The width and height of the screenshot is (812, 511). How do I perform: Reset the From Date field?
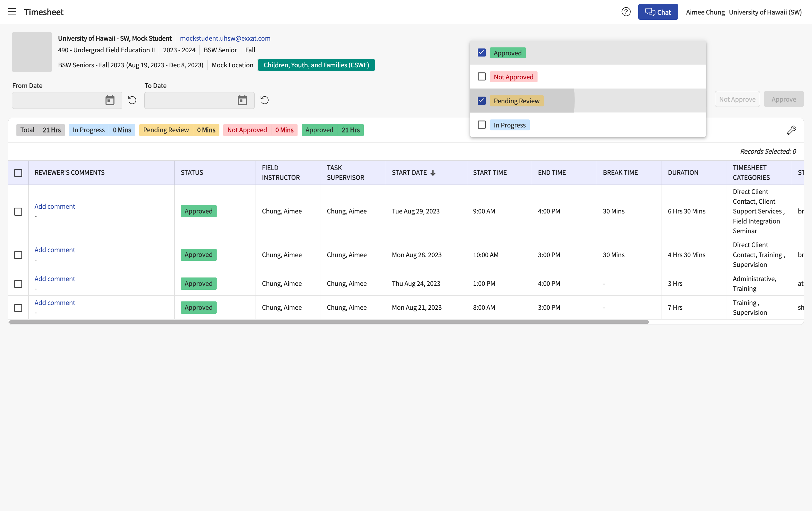(132, 100)
